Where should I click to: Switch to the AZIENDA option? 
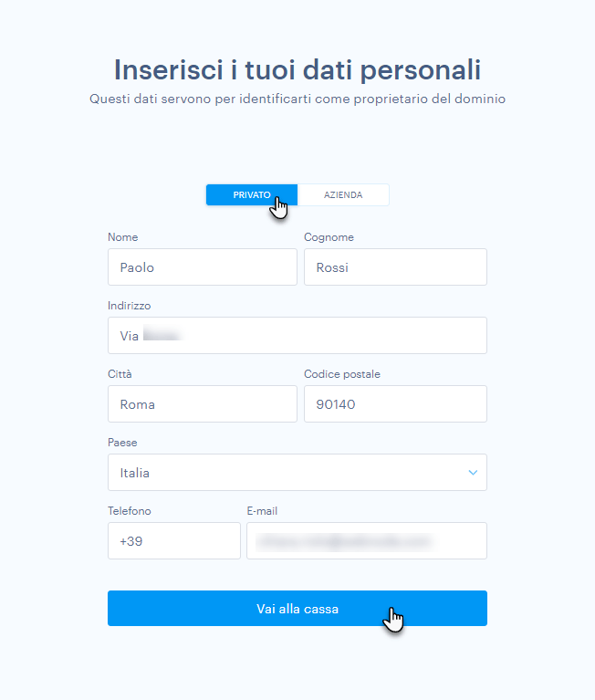coord(343,195)
